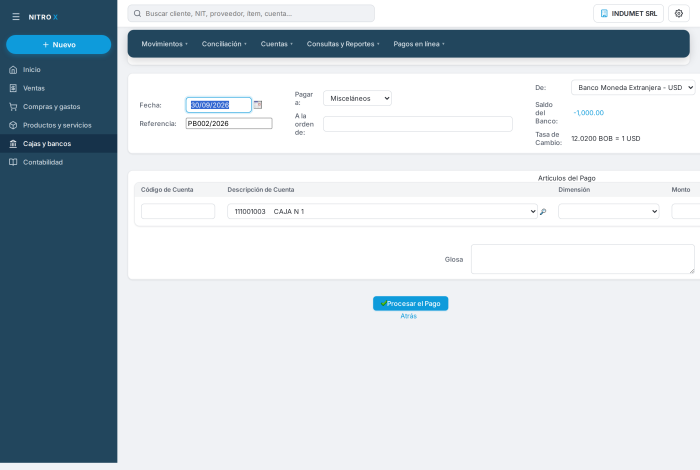Click the Glosa text area
Image resolution: width=700 pixels, height=470 pixels.
583,259
